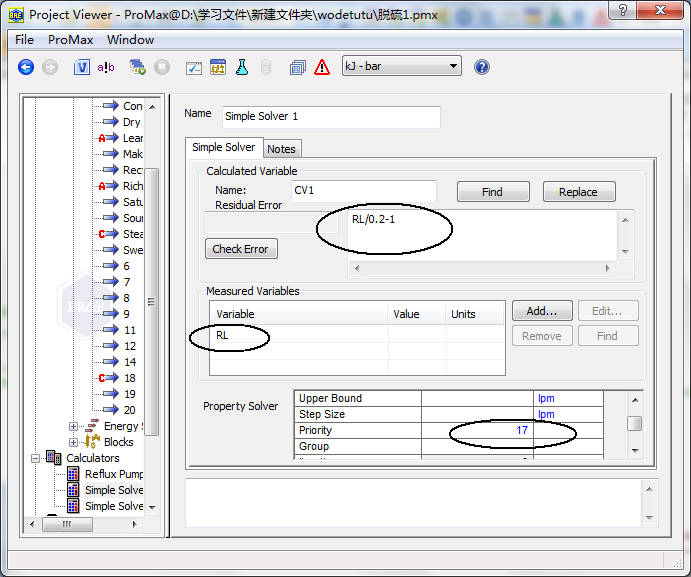Click the Name field with Simple Solver 1
691x577 pixels.
point(331,117)
